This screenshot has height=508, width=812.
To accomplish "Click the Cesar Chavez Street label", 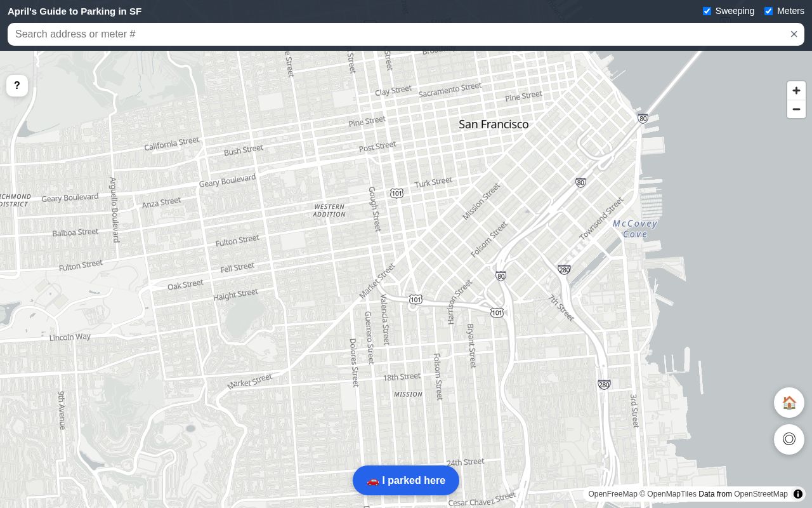I will [x=482, y=500].
